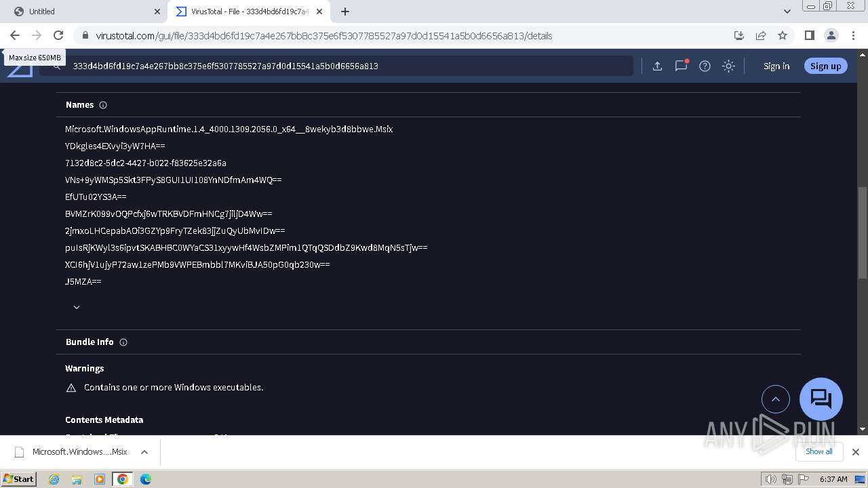Open media player icon in taskbar
This screenshot has width=868, height=488.
[100, 479]
